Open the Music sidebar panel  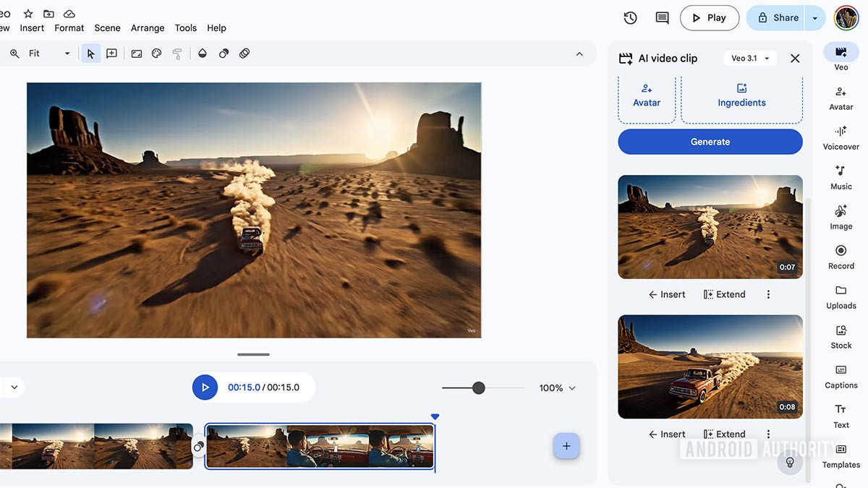click(x=841, y=178)
